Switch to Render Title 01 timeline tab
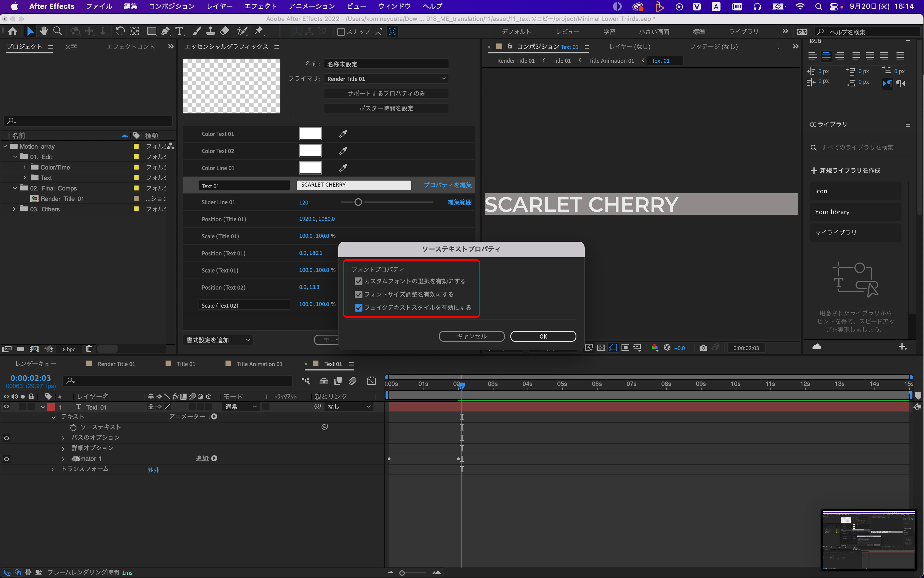The height and width of the screenshot is (578, 924). (x=116, y=364)
